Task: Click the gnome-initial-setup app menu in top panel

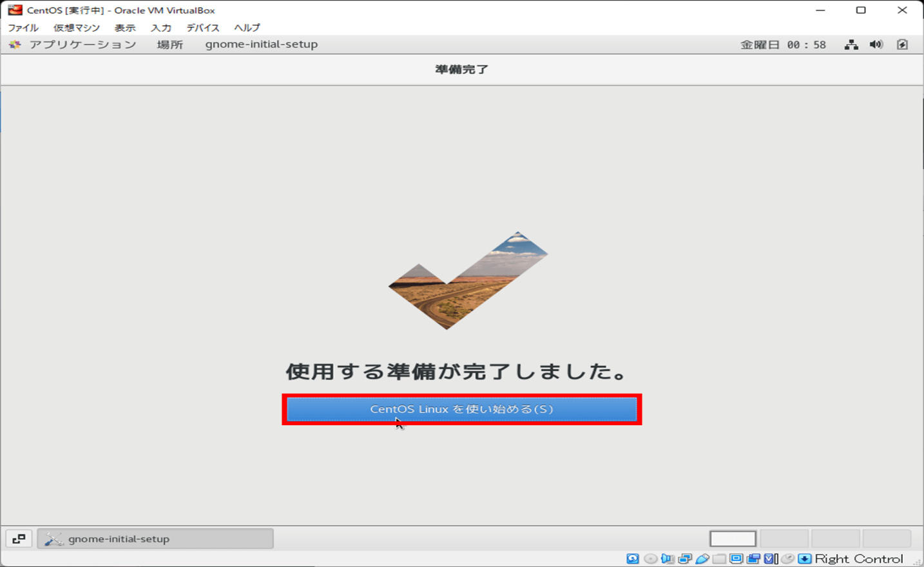Action: coord(262,44)
